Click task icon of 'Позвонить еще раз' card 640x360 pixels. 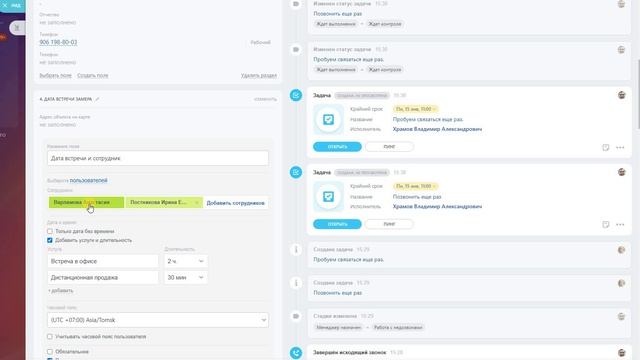tap(329, 197)
